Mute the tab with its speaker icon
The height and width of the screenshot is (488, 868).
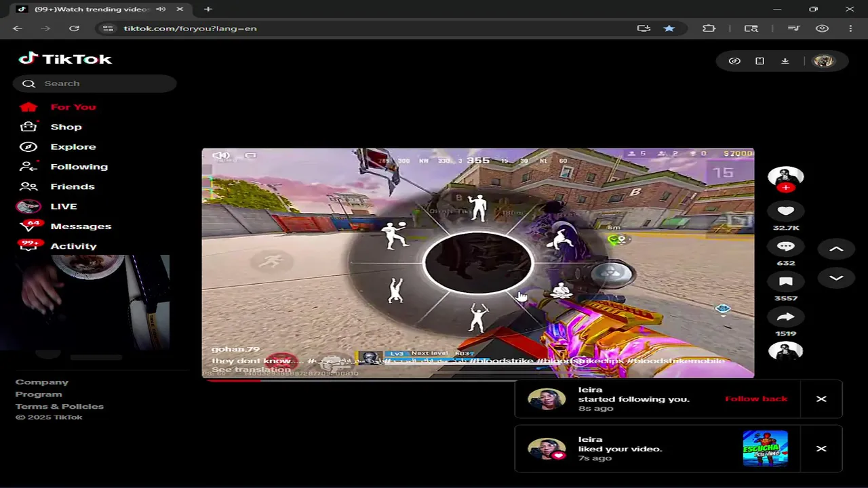coord(161,9)
